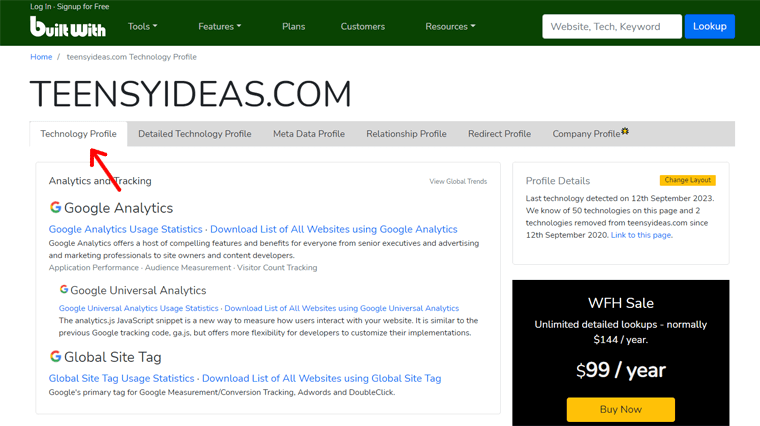
Task: Open Google Analytics Usage Statistics link
Action: coord(126,229)
